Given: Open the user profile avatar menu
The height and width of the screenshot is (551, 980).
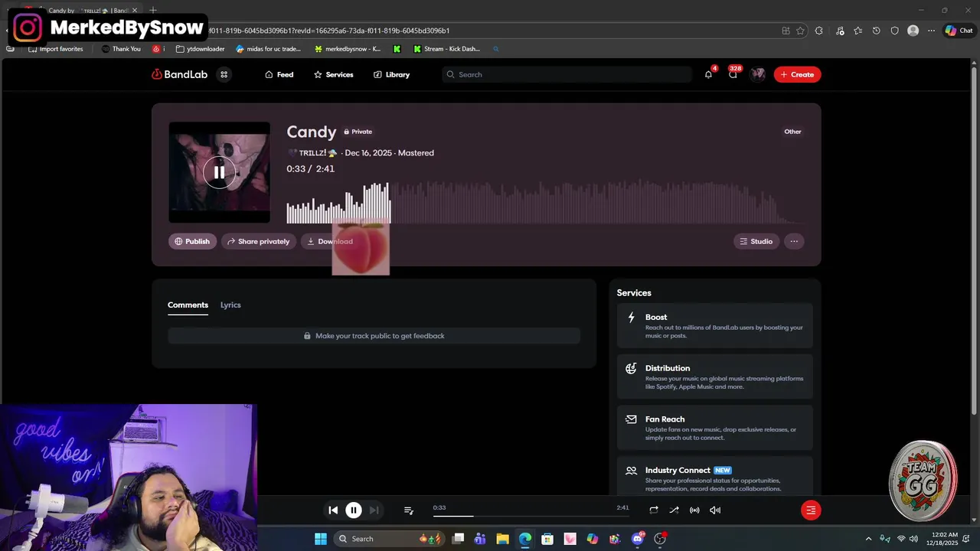Looking at the screenshot, I should pos(758,74).
